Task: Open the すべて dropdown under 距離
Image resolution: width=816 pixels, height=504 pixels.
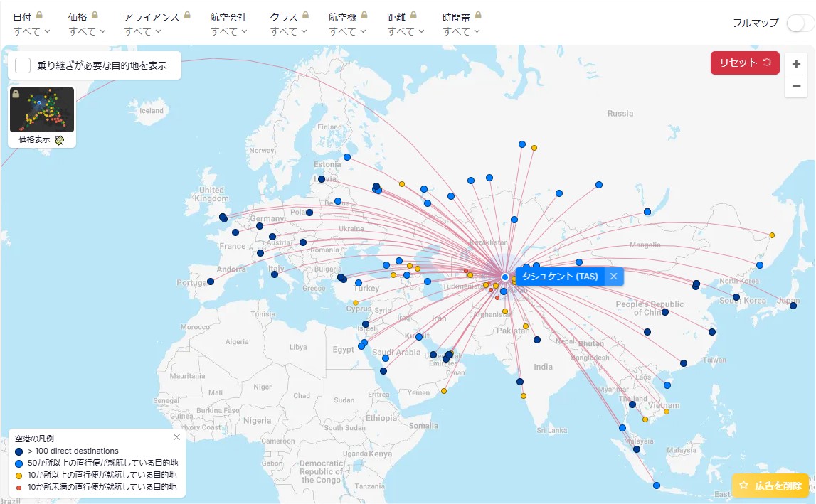Action: click(x=406, y=31)
